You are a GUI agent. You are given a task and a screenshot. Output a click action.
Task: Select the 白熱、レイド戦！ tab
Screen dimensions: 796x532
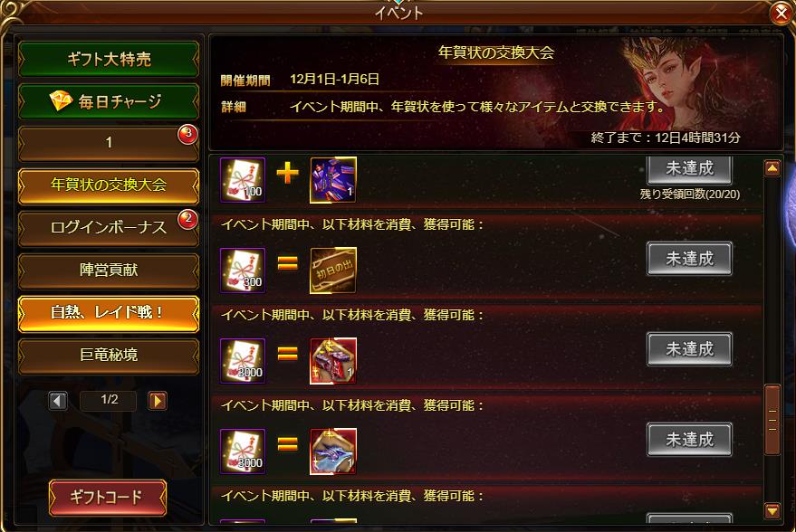(x=109, y=312)
